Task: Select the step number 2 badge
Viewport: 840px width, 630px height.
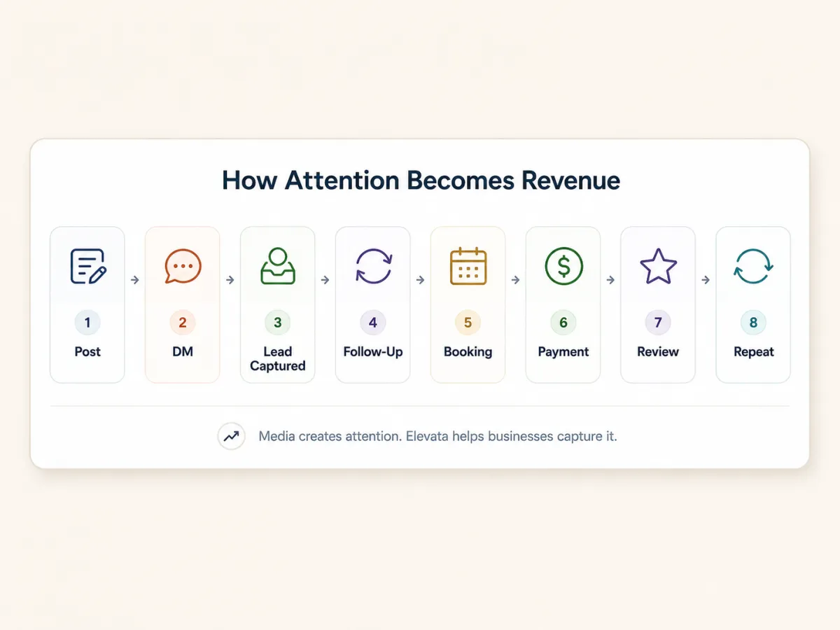Action: coord(183,323)
